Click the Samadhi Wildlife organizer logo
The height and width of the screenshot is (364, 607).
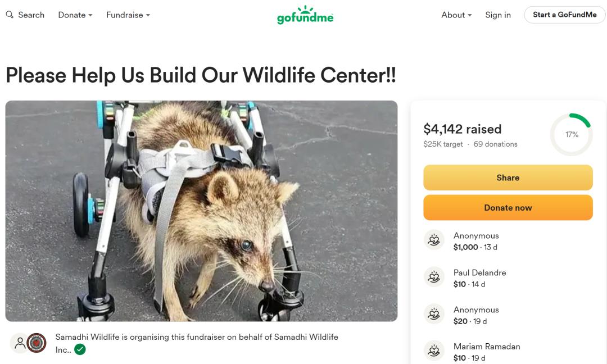37,343
